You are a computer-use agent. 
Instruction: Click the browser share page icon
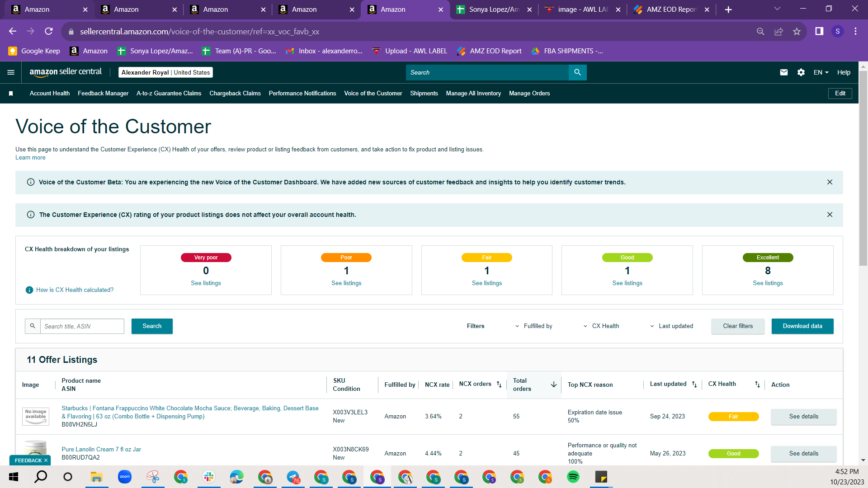tap(778, 31)
